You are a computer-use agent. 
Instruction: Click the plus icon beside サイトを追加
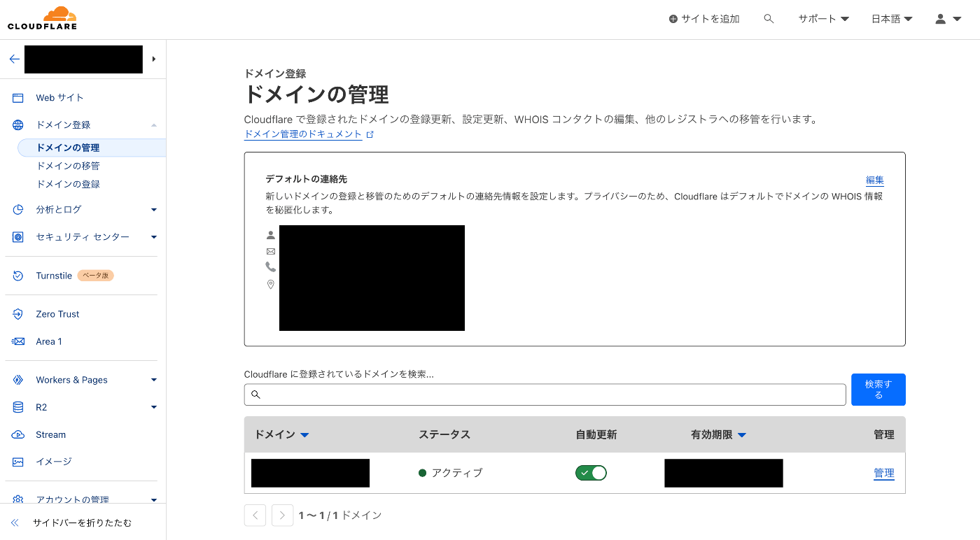pyautogui.click(x=673, y=19)
